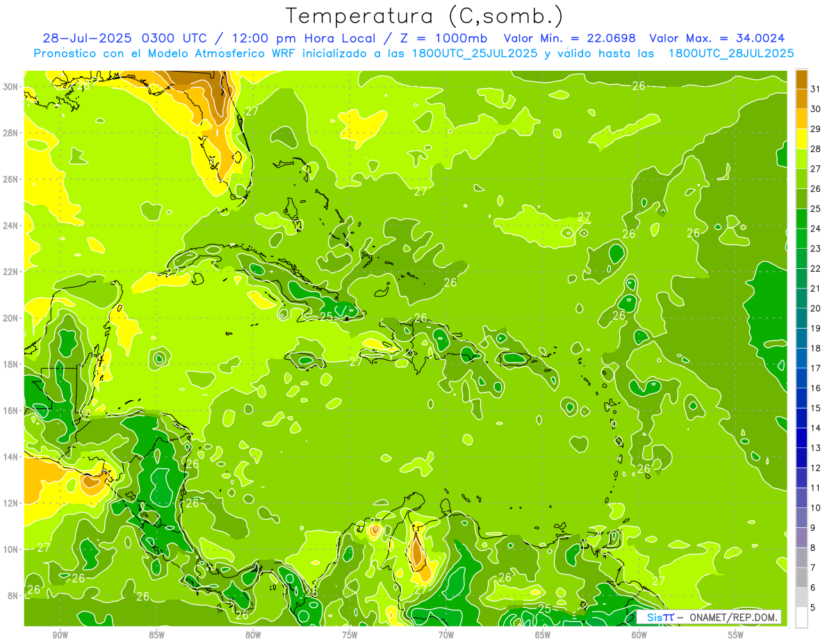Click the 60W longitude axis label
834x644 pixels.
(x=639, y=635)
